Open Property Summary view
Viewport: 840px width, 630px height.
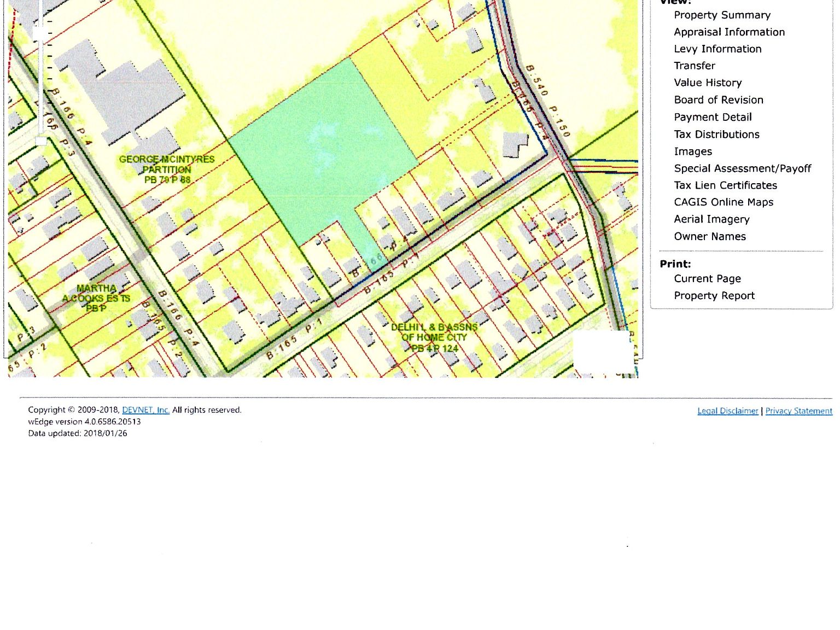tap(722, 15)
